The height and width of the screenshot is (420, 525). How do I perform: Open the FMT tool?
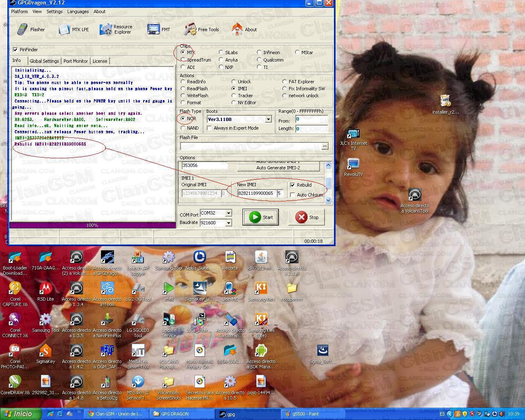[159, 30]
